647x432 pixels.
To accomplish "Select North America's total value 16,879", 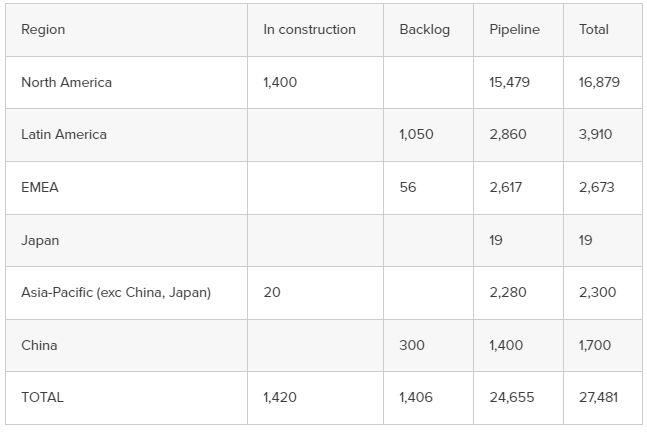I will tap(599, 82).
